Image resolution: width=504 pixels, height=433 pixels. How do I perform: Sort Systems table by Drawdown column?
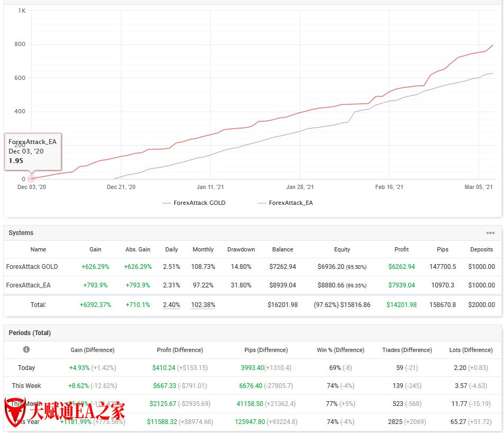pyautogui.click(x=241, y=249)
